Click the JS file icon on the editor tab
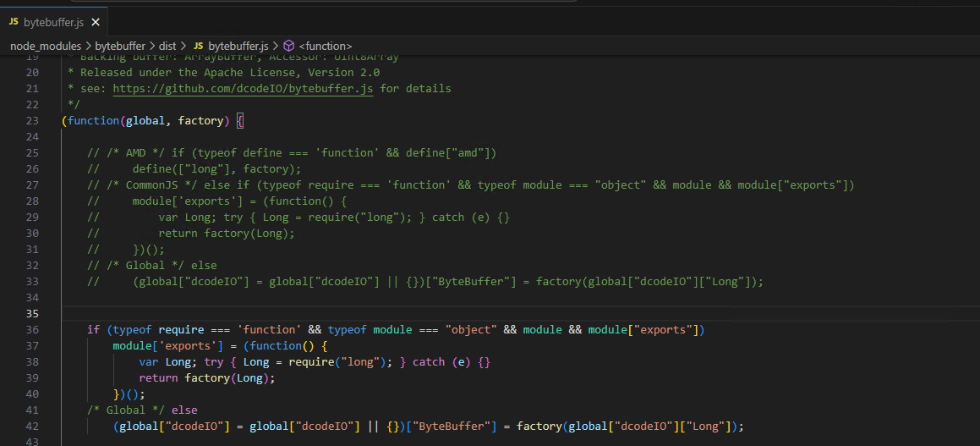980x446 pixels. pyautogui.click(x=14, y=21)
